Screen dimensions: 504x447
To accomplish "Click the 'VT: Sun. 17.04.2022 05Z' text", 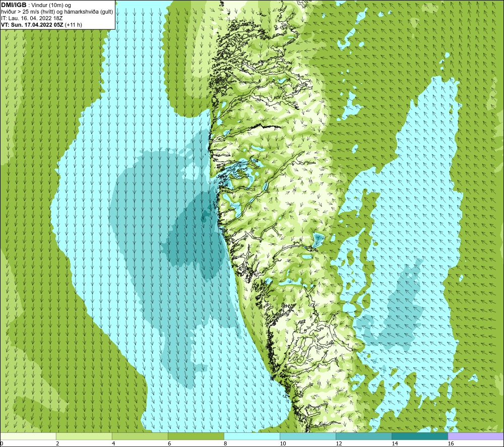I will [x=32, y=25].
